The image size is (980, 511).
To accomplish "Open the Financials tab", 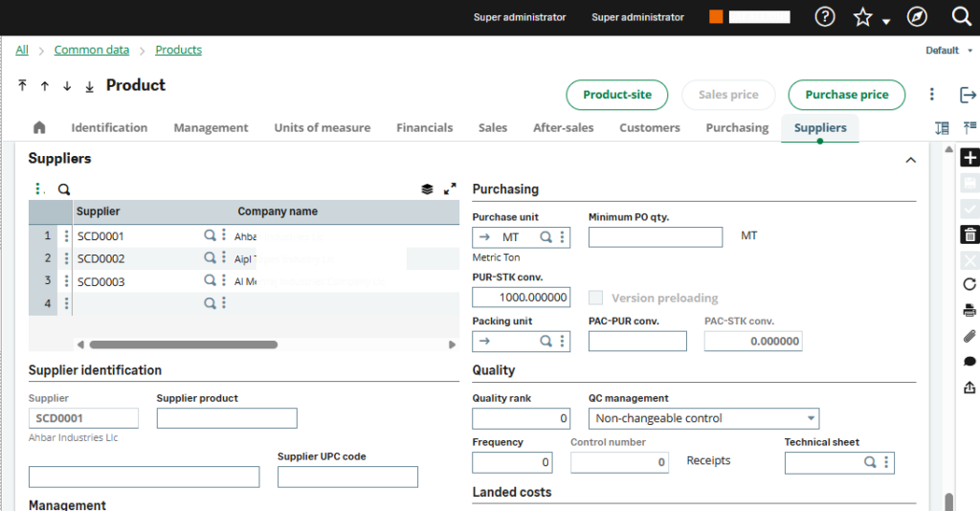I will click(424, 127).
